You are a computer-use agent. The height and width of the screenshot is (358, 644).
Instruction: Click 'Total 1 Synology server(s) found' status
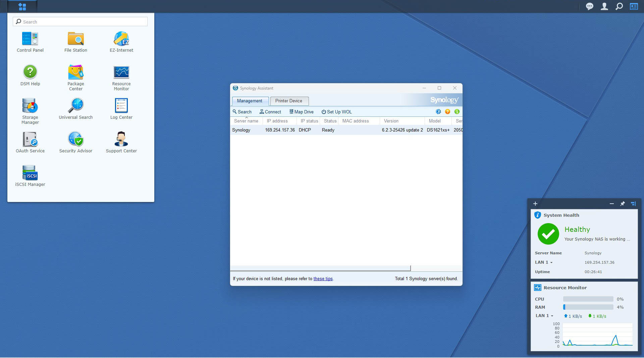(x=426, y=278)
